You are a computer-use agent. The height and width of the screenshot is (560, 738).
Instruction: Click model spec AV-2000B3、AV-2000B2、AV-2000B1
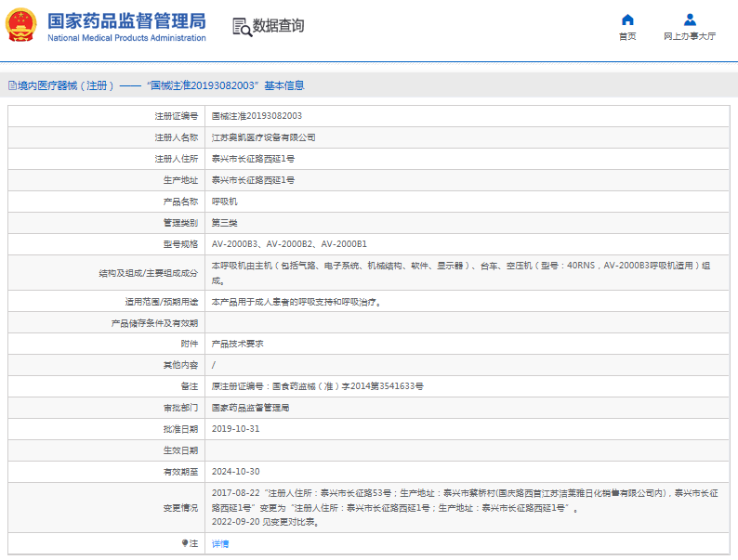289,244
